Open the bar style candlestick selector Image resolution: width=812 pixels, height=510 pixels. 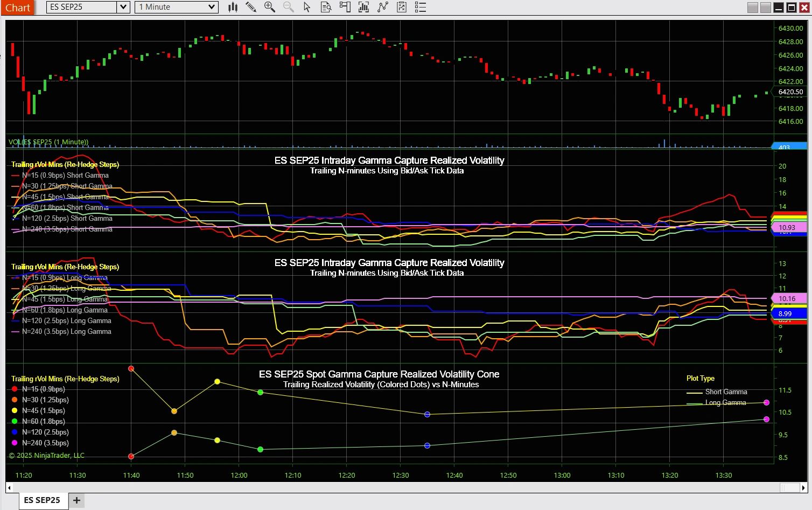click(233, 7)
